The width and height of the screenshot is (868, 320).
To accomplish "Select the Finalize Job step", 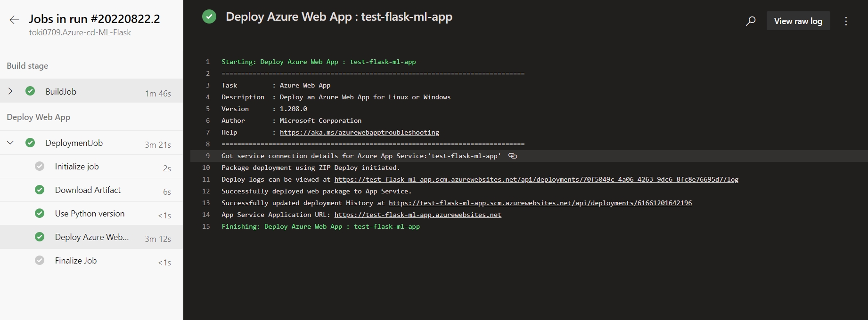I will tap(91, 261).
